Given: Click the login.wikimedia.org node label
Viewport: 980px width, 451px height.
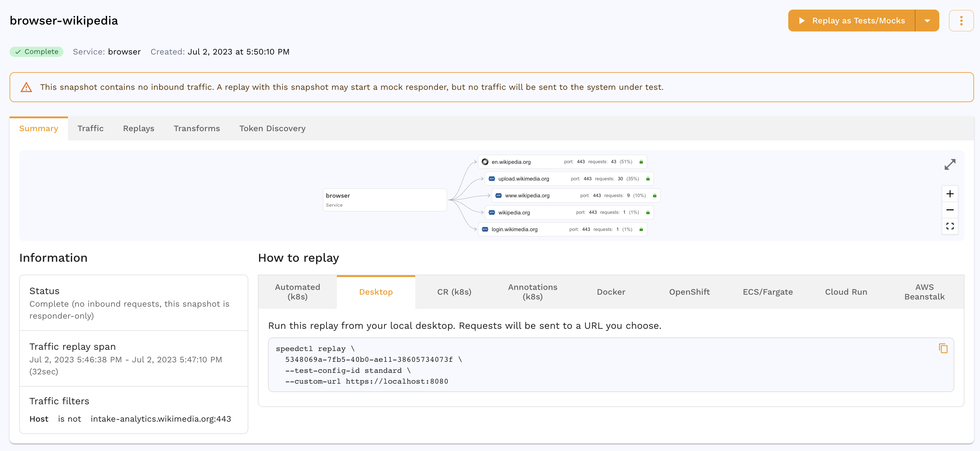Looking at the screenshot, I should [x=514, y=229].
